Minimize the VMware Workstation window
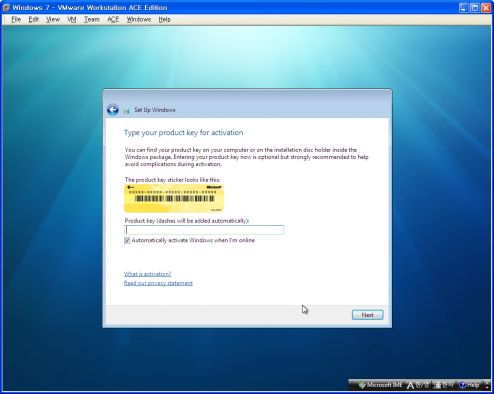The width and height of the screenshot is (494, 394). point(463,8)
